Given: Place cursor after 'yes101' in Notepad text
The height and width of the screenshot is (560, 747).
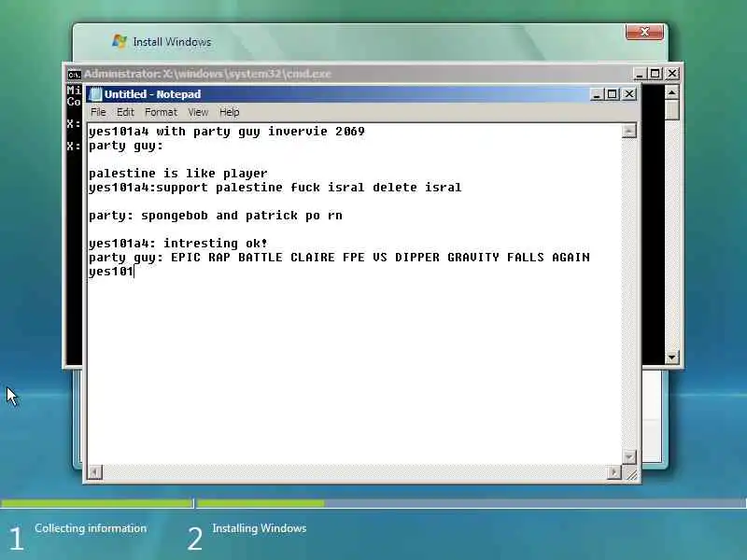Looking at the screenshot, I should pos(134,272).
